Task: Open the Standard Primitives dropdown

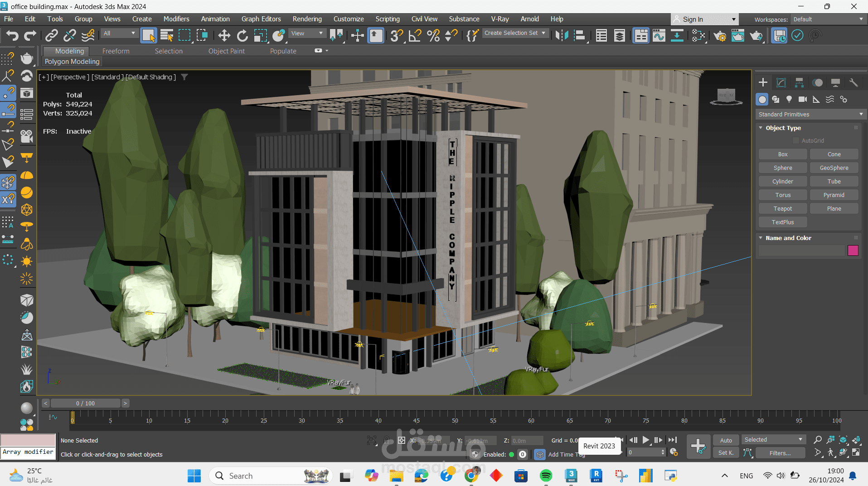Action: [810, 114]
